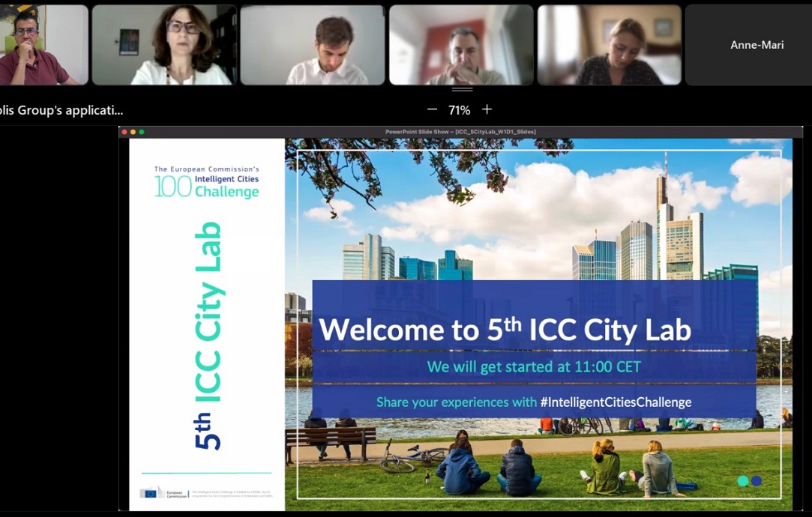Click the 100 Intelligent Cities Challenge logo
The image size is (812, 517).
[x=206, y=182]
